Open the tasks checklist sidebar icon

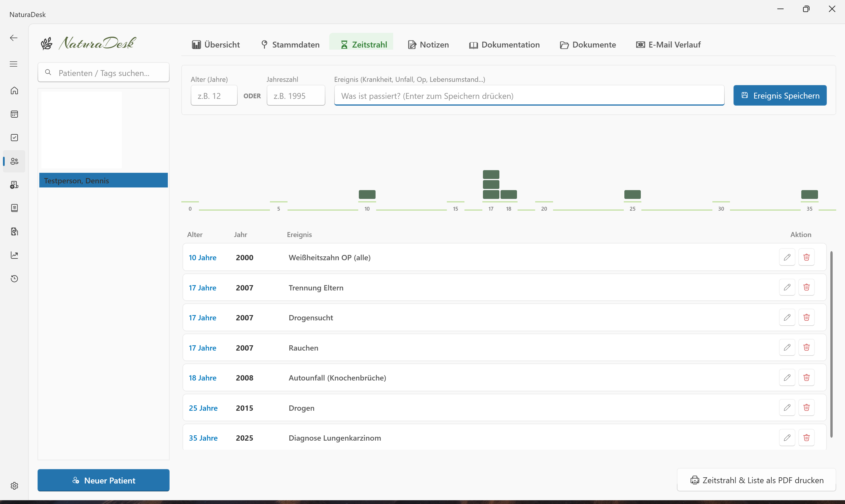14,138
